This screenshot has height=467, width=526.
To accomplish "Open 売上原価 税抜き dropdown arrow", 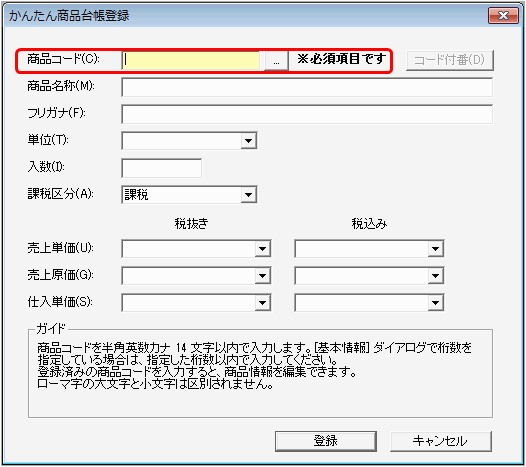I will pyautogui.click(x=262, y=276).
